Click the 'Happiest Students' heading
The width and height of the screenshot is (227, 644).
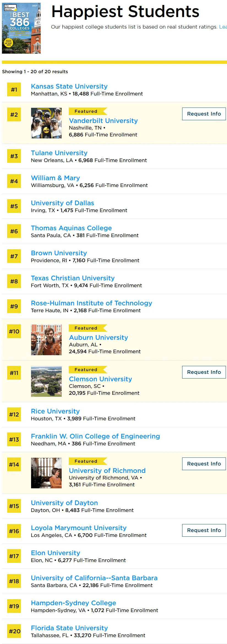pos(125,12)
